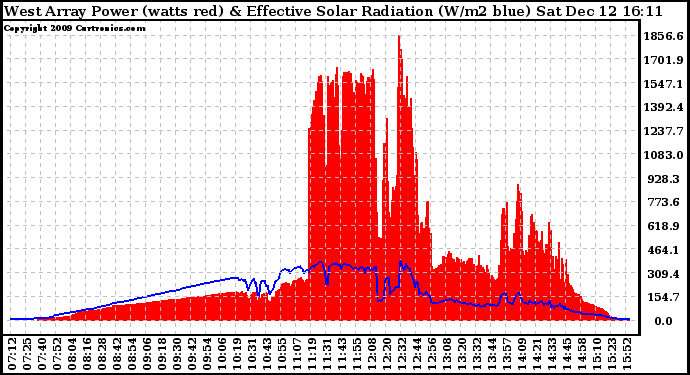Select the 10:19 time label

[237, 354]
